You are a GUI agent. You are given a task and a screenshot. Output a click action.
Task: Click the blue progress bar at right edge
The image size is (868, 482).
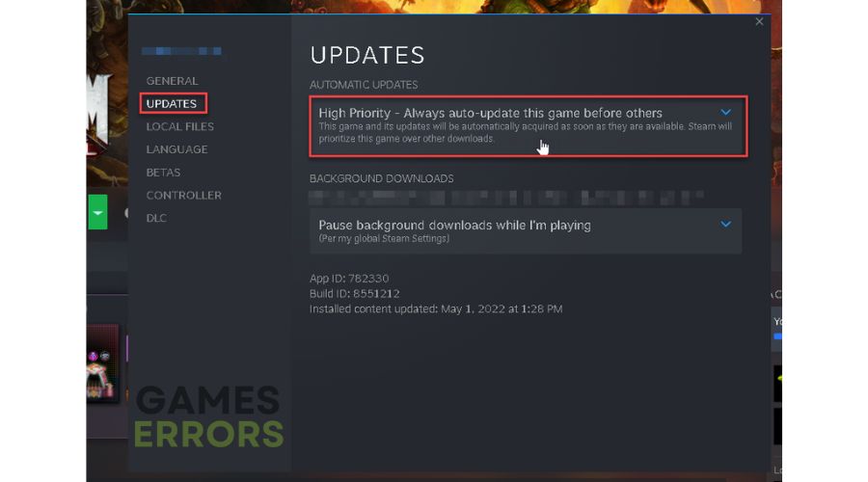click(x=777, y=336)
